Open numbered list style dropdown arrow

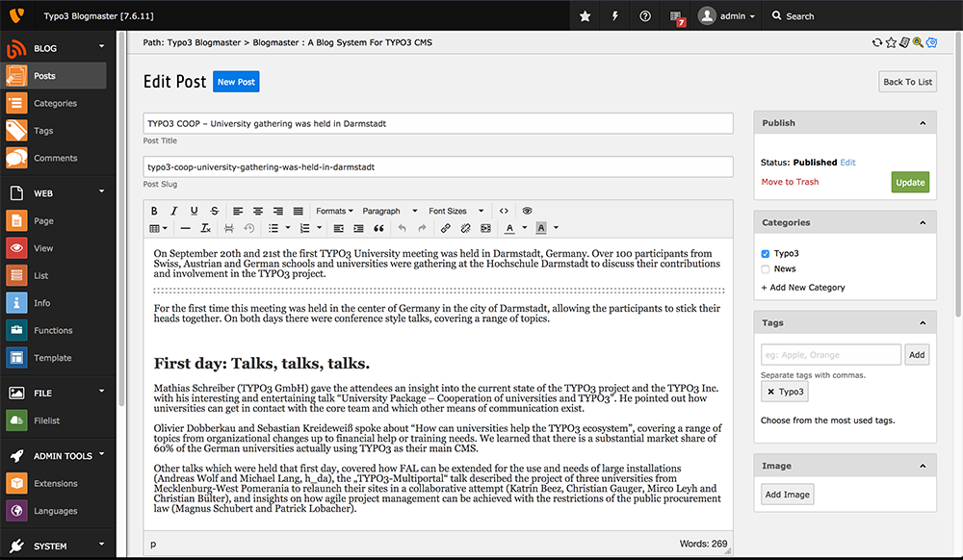click(x=320, y=227)
